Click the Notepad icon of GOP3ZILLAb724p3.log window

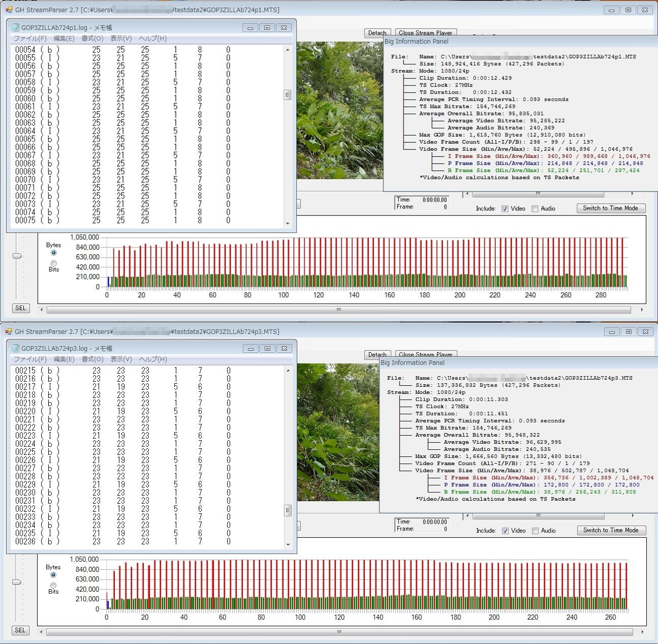(15, 349)
